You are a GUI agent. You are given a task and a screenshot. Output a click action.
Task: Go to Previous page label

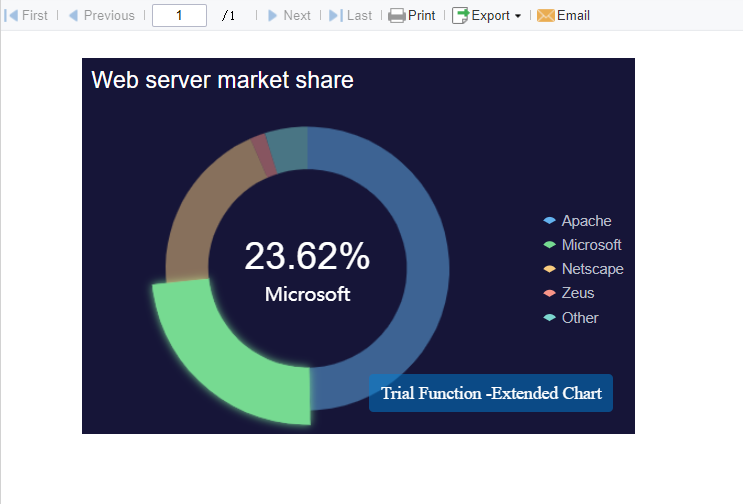click(109, 16)
